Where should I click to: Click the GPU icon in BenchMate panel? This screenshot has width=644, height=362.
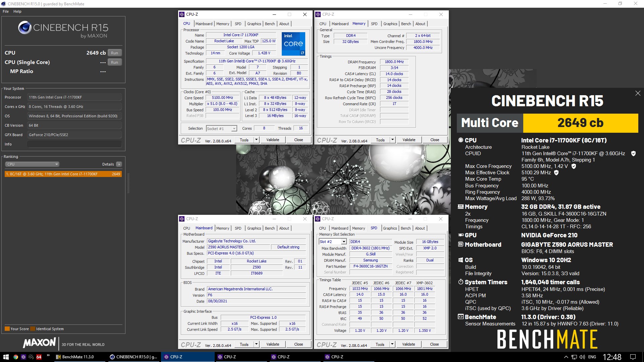coord(461,235)
